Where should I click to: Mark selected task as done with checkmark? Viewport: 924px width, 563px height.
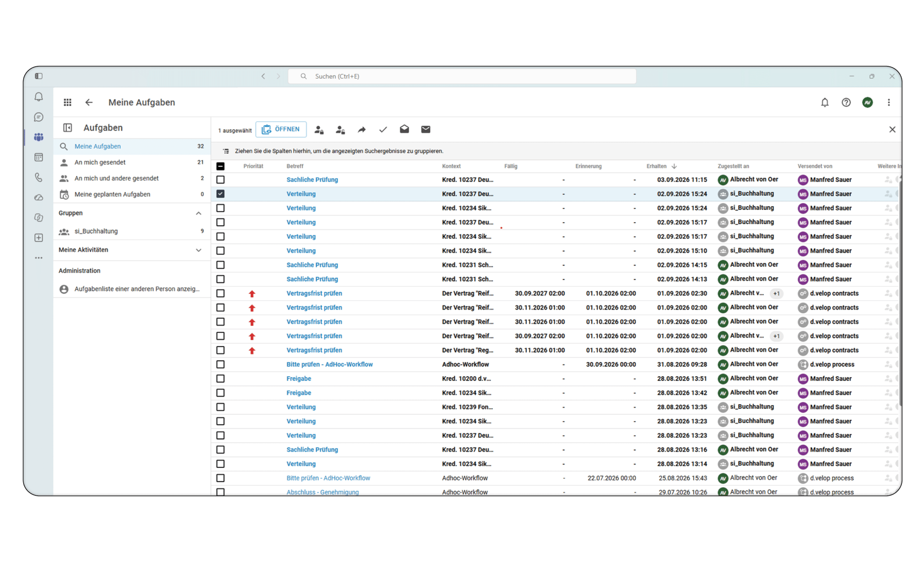pyautogui.click(x=383, y=130)
